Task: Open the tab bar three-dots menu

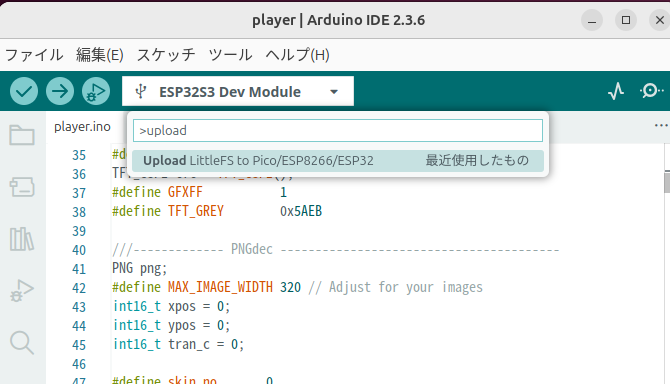Action: coord(661,126)
